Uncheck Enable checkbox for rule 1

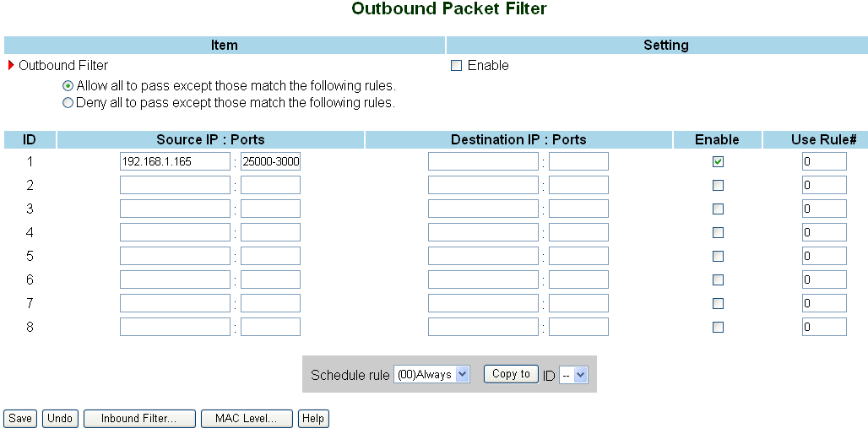point(718,161)
